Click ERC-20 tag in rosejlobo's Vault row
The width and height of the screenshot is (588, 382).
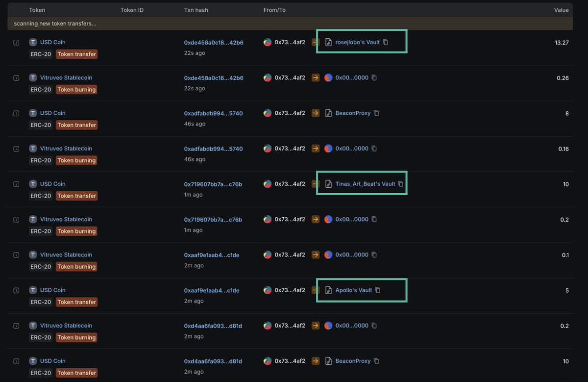41,54
